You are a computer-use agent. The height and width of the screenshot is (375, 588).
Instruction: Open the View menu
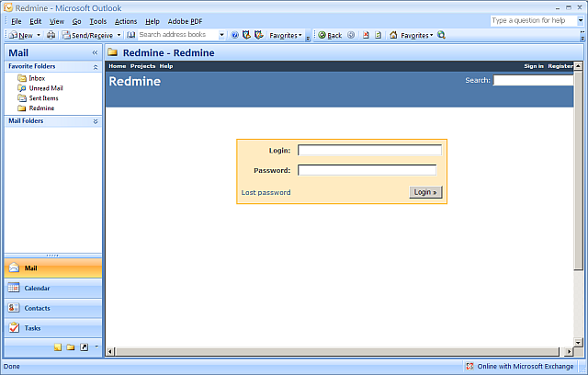57,21
